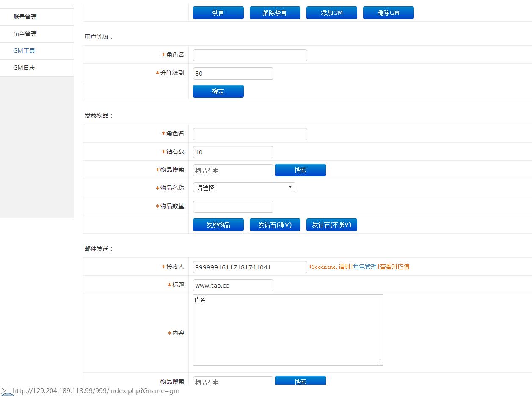
Task: Click the 禁言 mute button
Action: (x=218, y=13)
